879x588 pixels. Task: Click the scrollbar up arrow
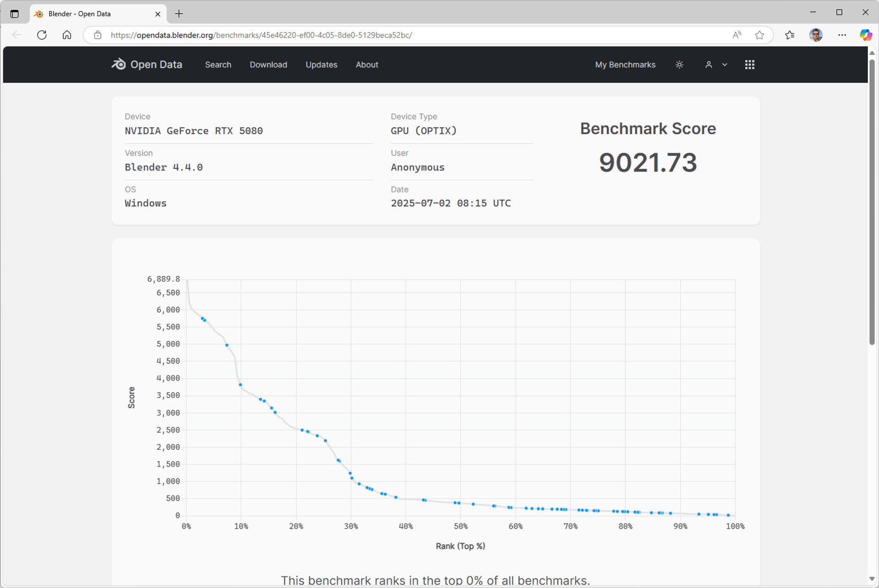[x=872, y=53]
